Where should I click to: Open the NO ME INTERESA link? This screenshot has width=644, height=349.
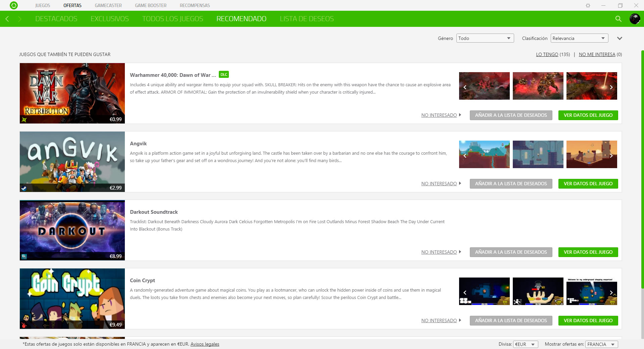(597, 54)
